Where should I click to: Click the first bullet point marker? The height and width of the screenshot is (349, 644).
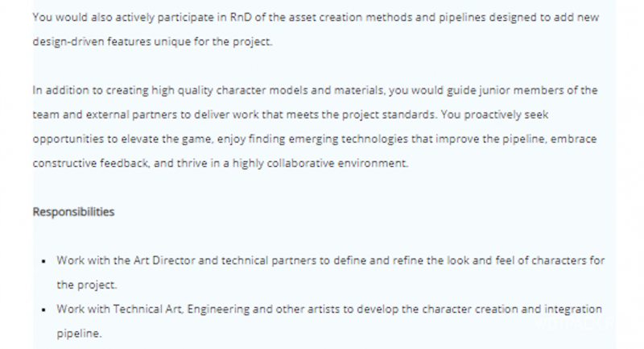pyautogui.click(x=44, y=261)
